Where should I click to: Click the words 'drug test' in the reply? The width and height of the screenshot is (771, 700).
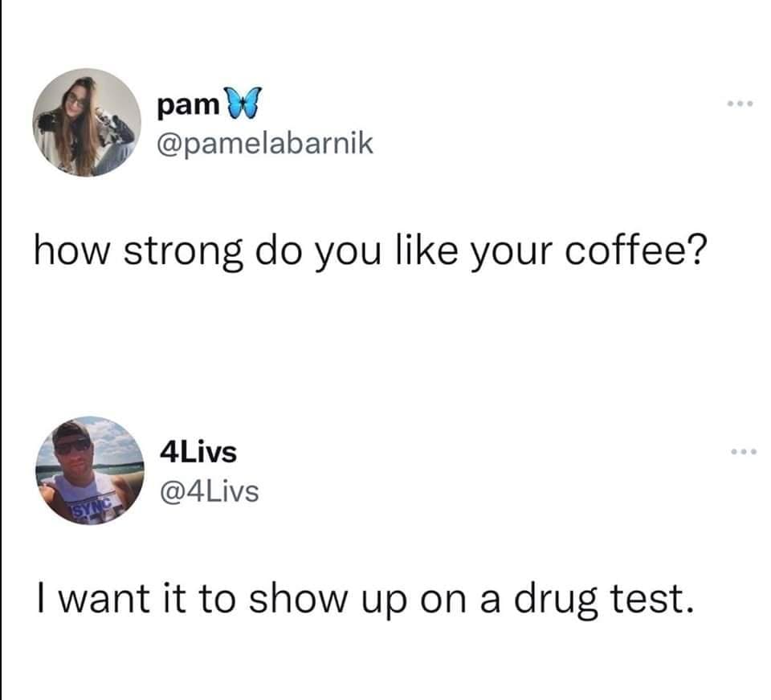point(604,599)
